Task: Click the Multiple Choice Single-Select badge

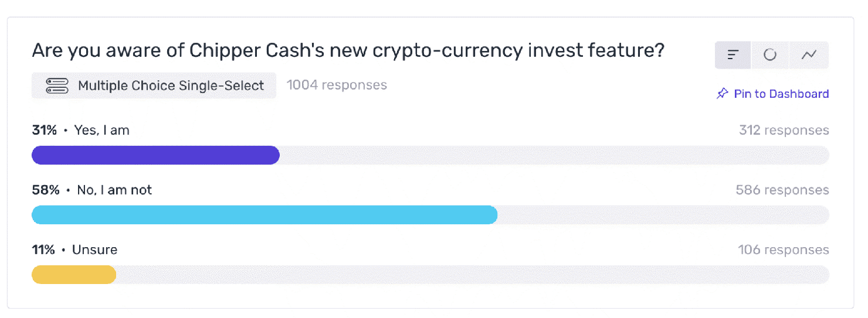Action: click(154, 86)
